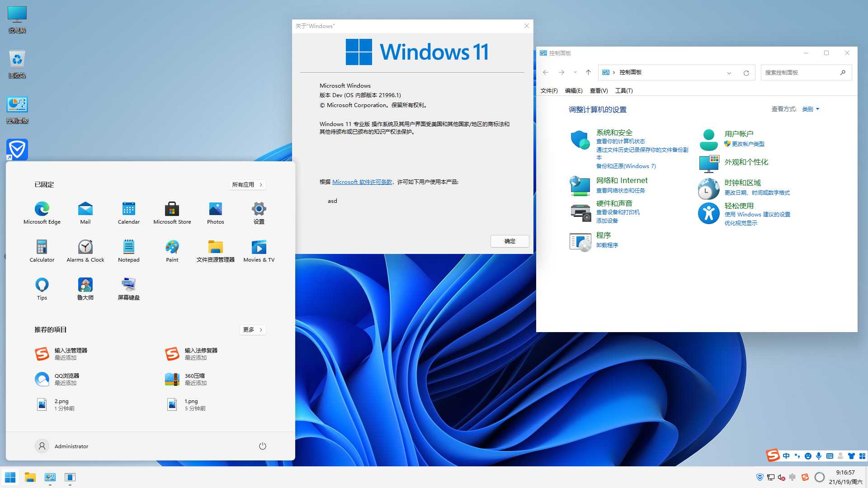Viewport: 868px width, 488px height.
Task: Open the 类别 view-by dropdown
Action: (x=810, y=109)
